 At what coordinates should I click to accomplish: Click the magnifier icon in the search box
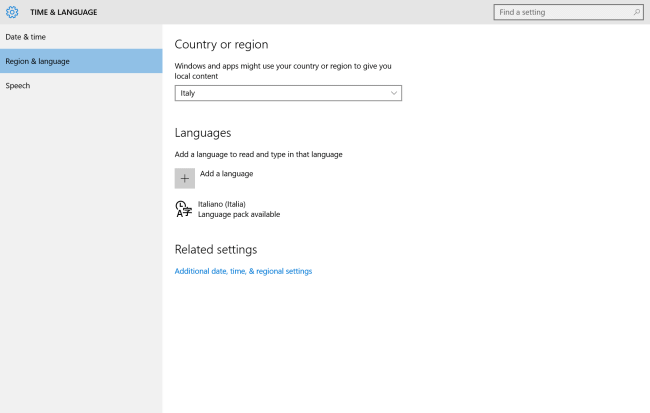click(x=636, y=12)
